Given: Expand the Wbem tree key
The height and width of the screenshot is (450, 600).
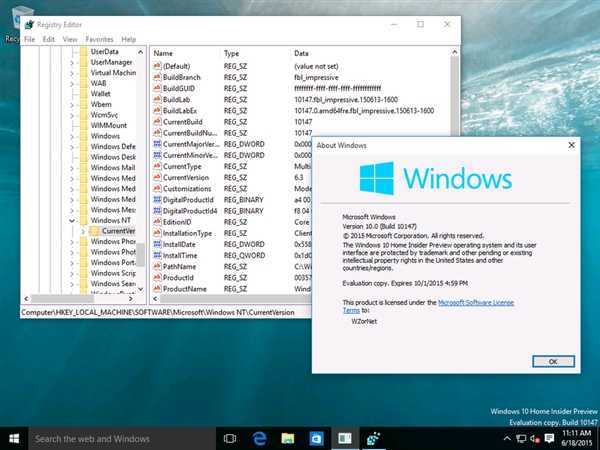Looking at the screenshot, I should click(72, 104).
